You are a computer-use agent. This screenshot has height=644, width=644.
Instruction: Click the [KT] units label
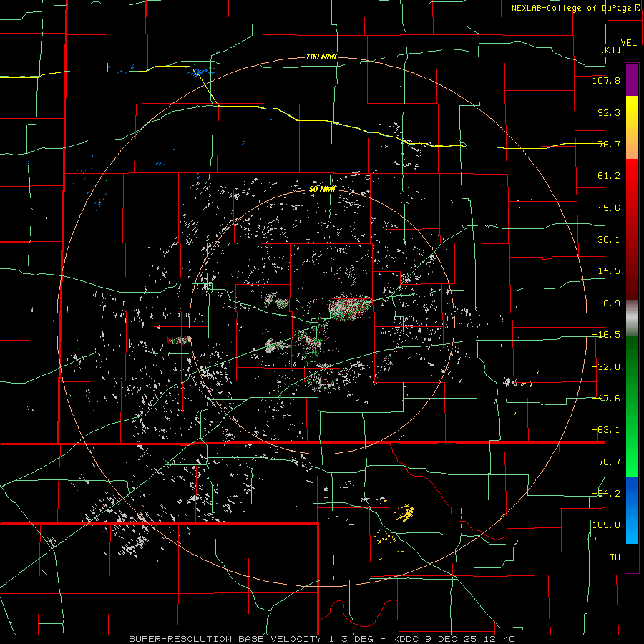coord(611,49)
